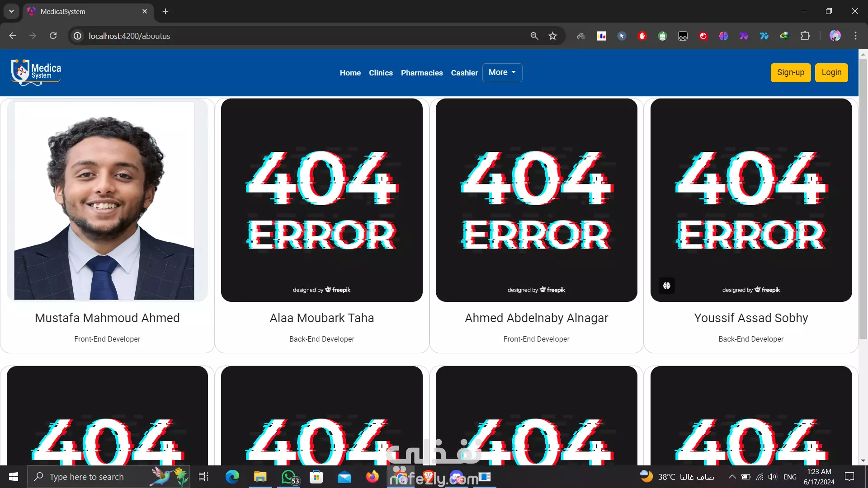Image resolution: width=868 pixels, height=488 pixels.
Task: Click the three-circles extension icon
Action: 581,36
